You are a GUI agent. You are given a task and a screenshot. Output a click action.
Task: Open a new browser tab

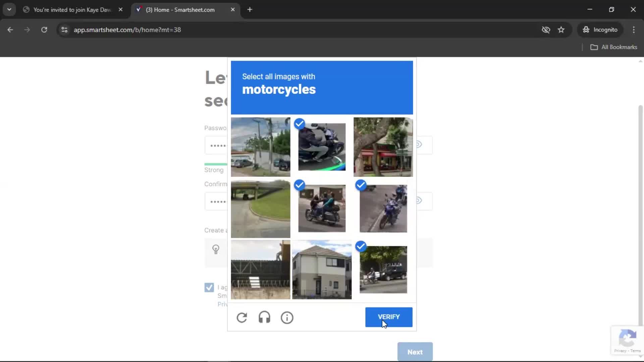click(x=250, y=10)
